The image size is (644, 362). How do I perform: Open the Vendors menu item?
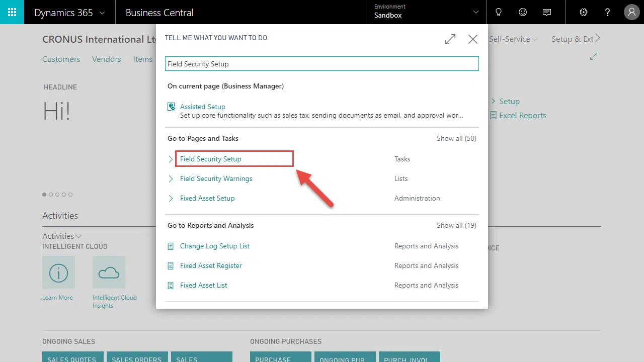coord(106,59)
